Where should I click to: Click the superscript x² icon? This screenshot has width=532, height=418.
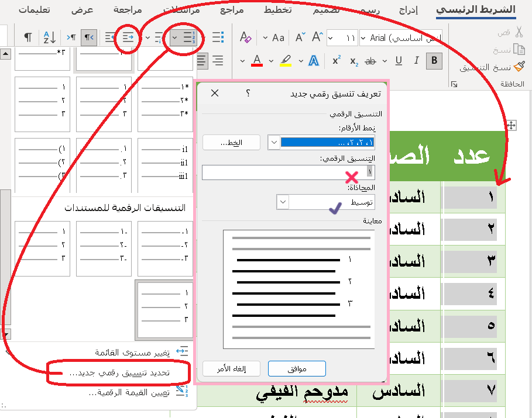coord(337,61)
